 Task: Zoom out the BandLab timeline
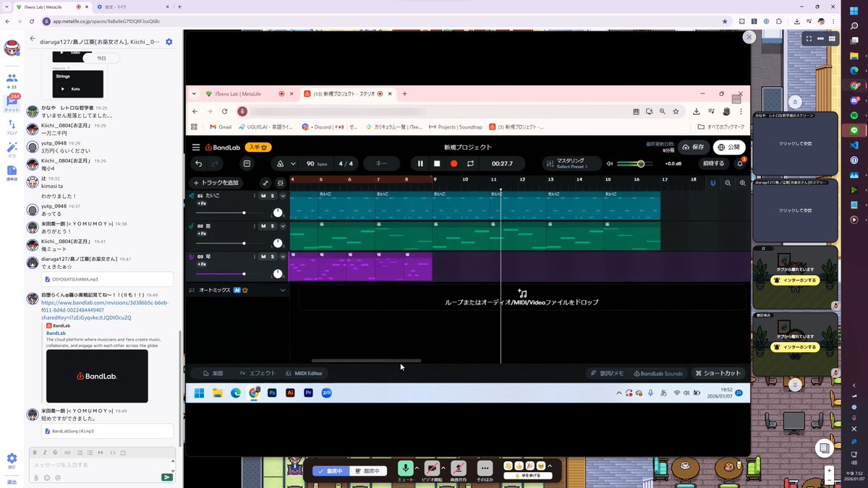point(728,183)
